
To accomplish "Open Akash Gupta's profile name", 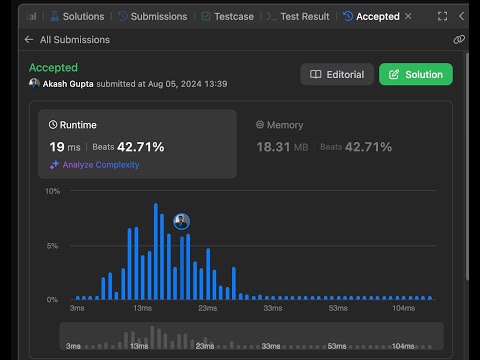I will (68, 84).
